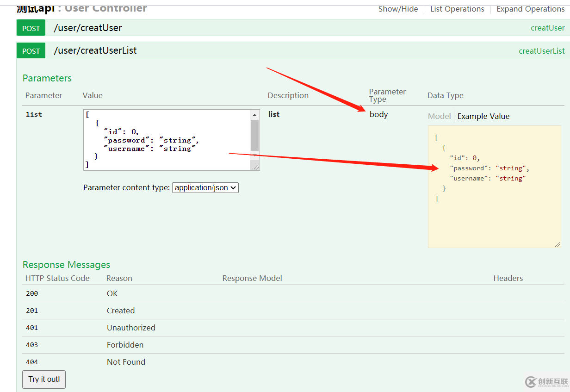The width and height of the screenshot is (570, 392).
Task: Click the textarea scrollbar down arrow
Action: click(x=255, y=156)
